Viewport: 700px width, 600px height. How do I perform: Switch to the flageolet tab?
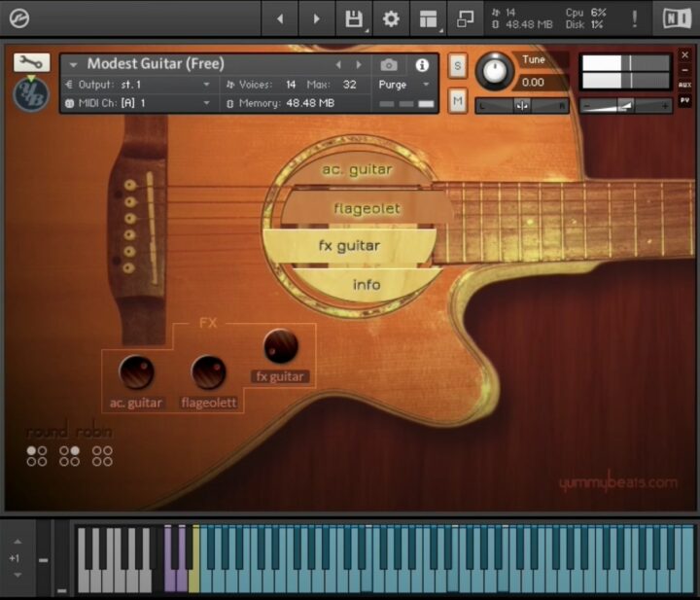[367, 208]
